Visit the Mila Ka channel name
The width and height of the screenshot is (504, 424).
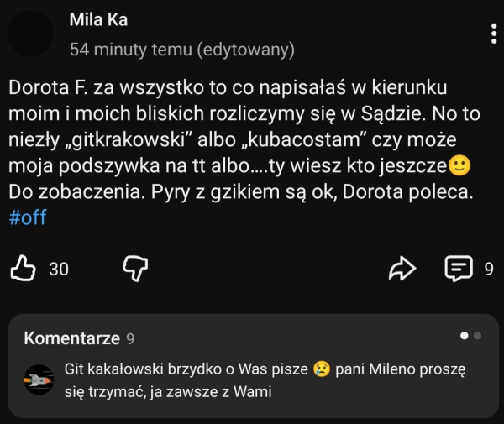99,19
